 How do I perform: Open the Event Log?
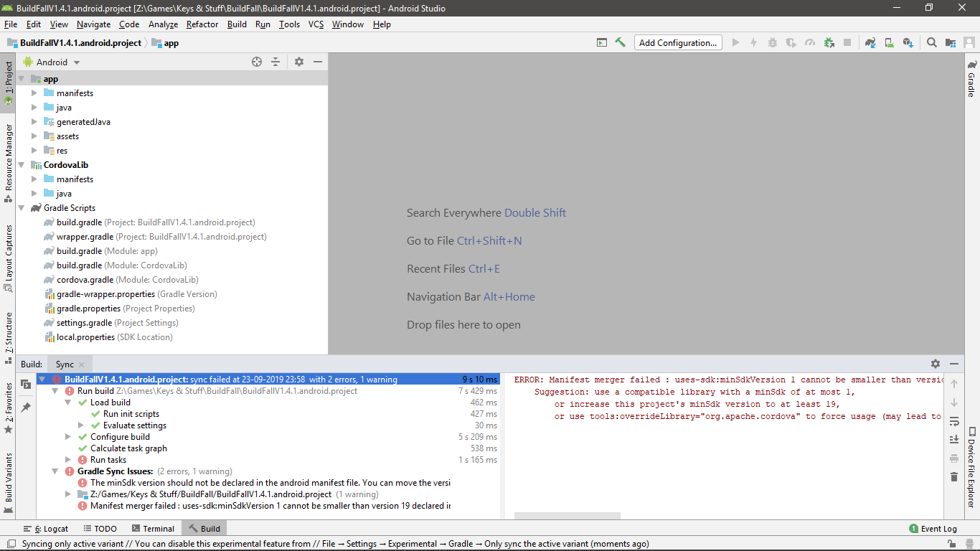click(x=933, y=529)
